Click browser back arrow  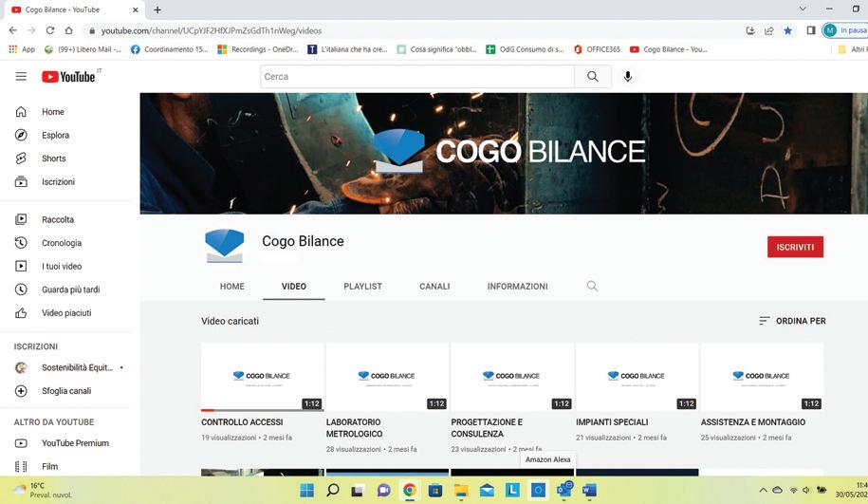[x=12, y=30]
